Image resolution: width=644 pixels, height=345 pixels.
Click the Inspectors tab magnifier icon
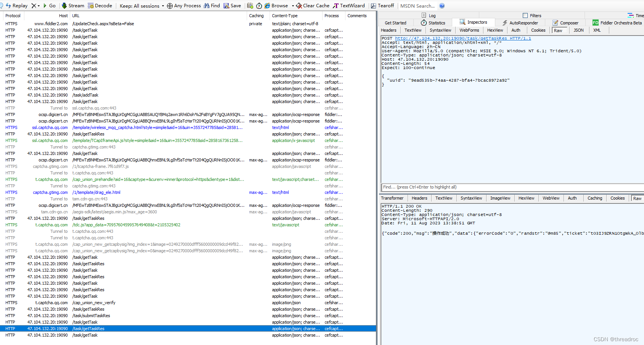click(463, 22)
